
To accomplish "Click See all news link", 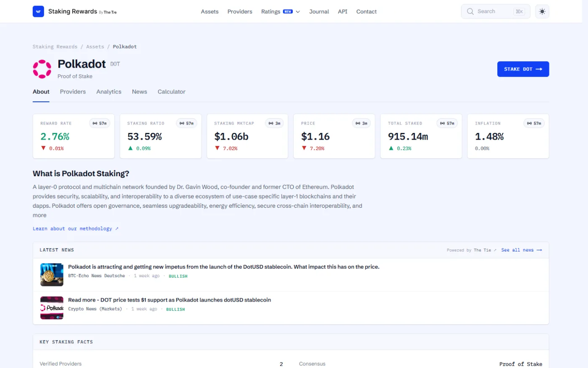I will tap(522, 250).
